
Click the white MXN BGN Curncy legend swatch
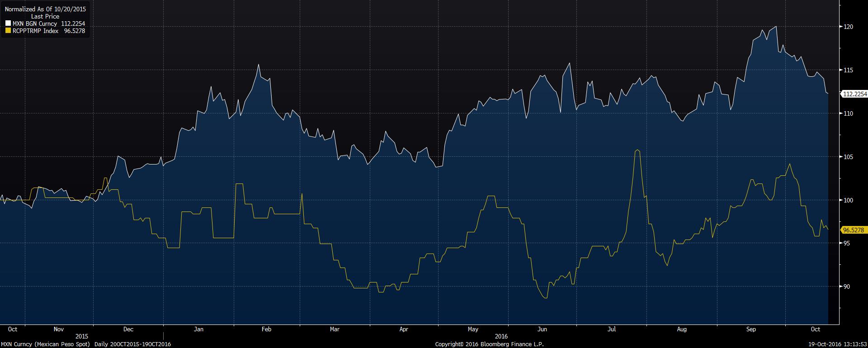(8, 24)
